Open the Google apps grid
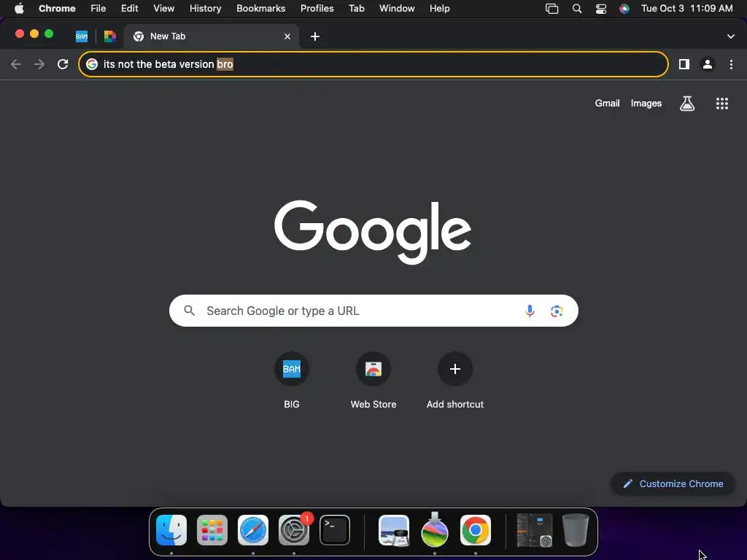The width and height of the screenshot is (747, 560). pos(722,104)
